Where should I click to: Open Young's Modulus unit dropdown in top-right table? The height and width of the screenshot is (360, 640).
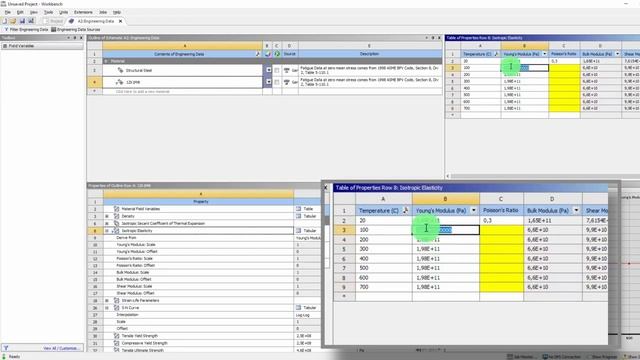click(x=544, y=54)
